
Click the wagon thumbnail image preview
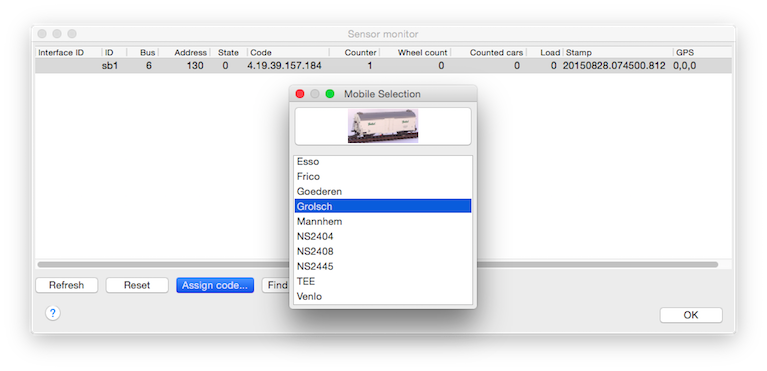coord(383,126)
